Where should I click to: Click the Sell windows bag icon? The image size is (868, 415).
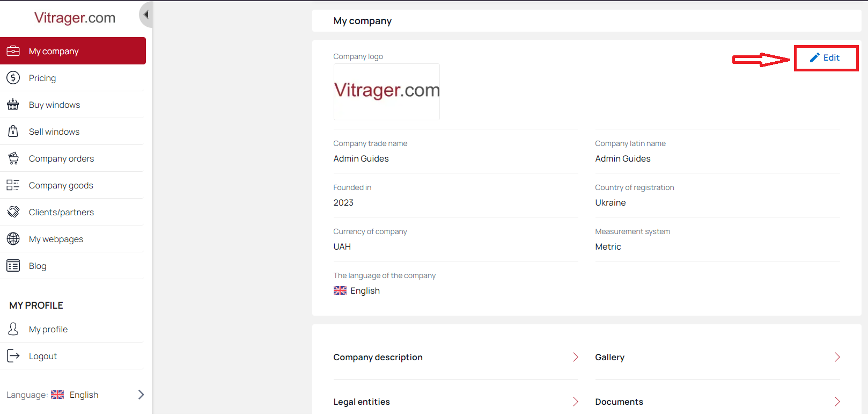point(13,132)
